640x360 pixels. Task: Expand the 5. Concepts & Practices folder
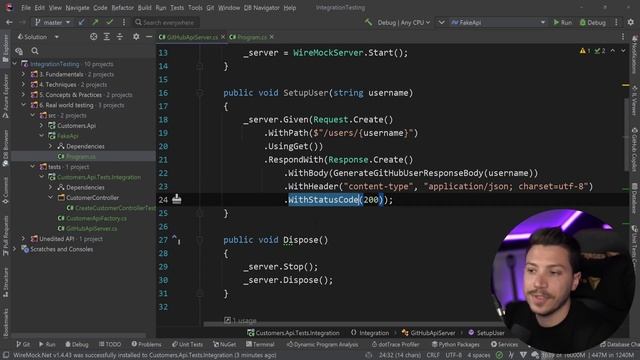click(23, 95)
